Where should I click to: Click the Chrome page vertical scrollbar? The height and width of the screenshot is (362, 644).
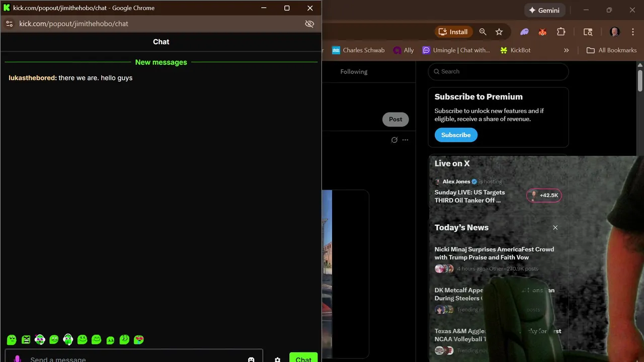pyautogui.click(x=640, y=80)
